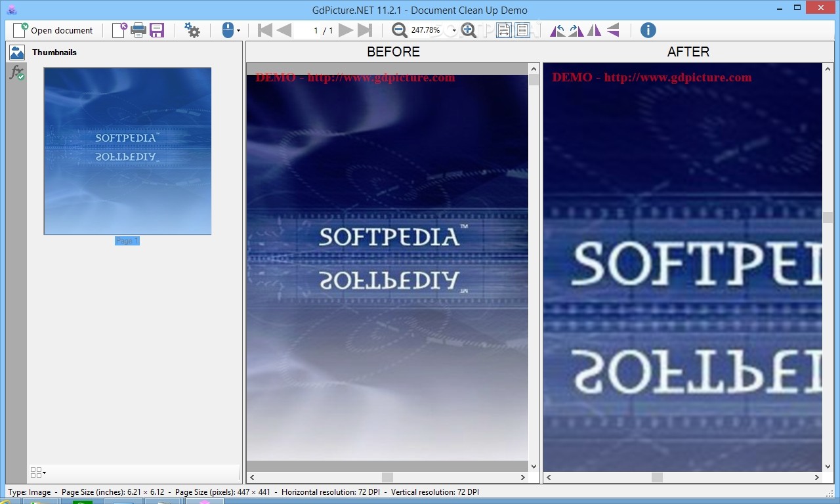This screenshot has height=504, width=840.
Task: Click "Vertical resolution: 72 DPI" in the status bar
Action: coord(436,492)
